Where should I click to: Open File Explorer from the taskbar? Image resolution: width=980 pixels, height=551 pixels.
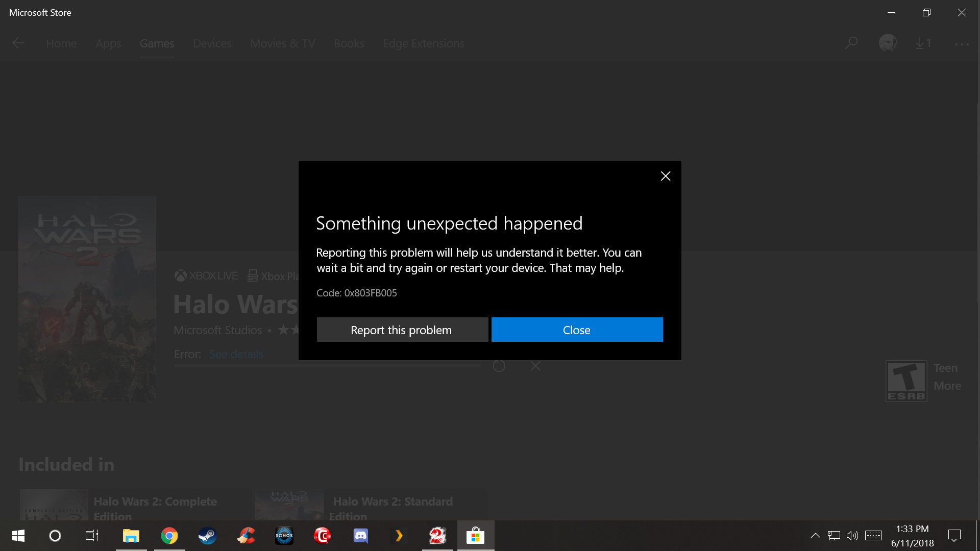131,536
